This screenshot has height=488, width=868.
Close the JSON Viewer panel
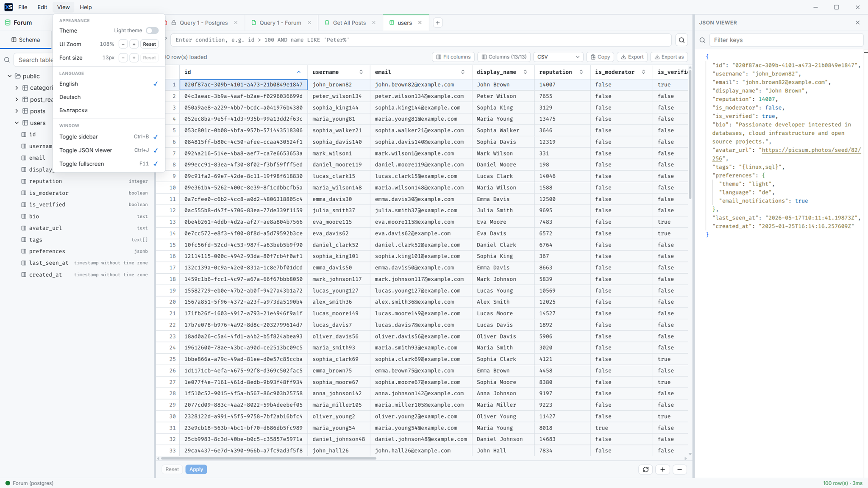point(857,22)
